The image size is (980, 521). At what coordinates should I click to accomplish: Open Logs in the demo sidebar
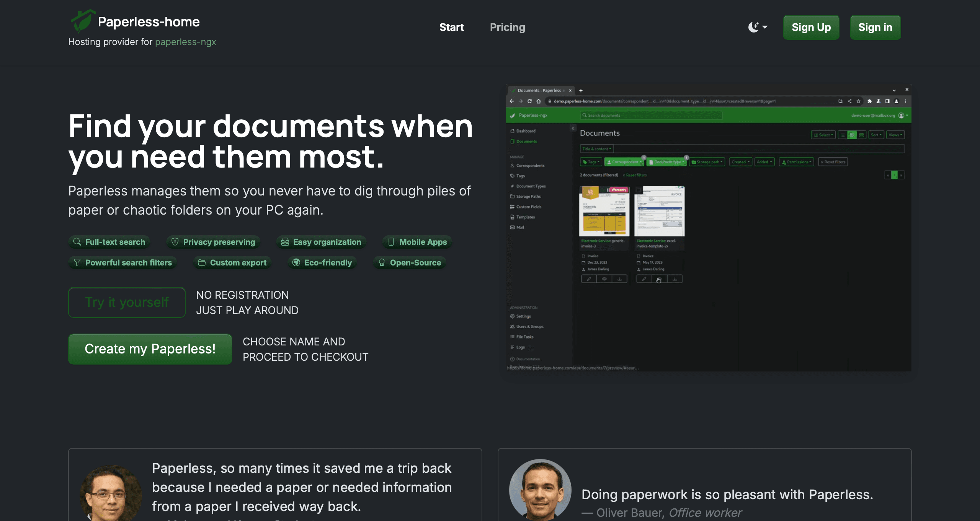(x=517, y=347)
